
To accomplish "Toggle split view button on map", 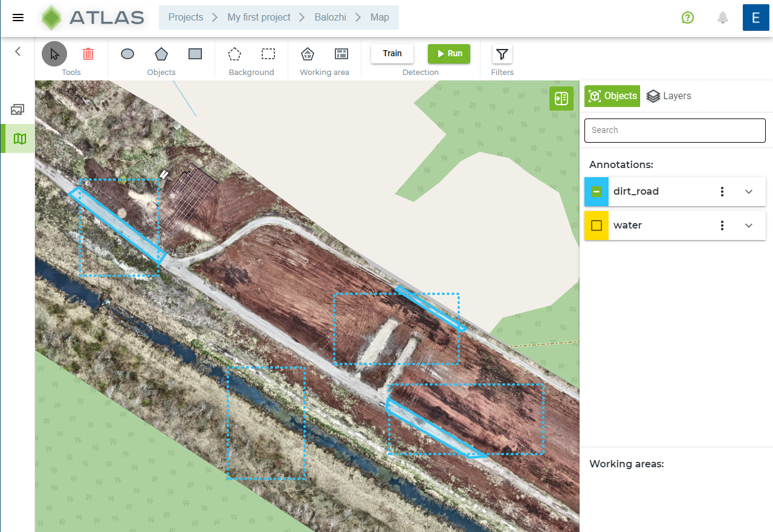I will pyautogui.click(x=561, y=99).
